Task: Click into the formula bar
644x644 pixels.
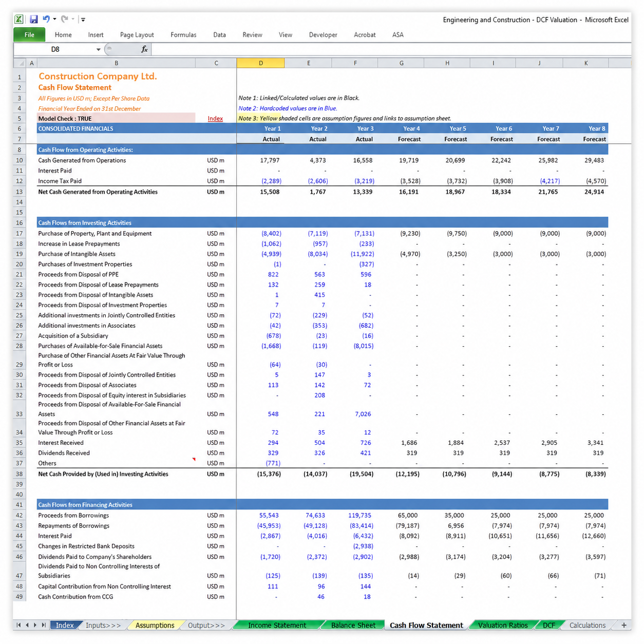Action: tap(391, 49)
